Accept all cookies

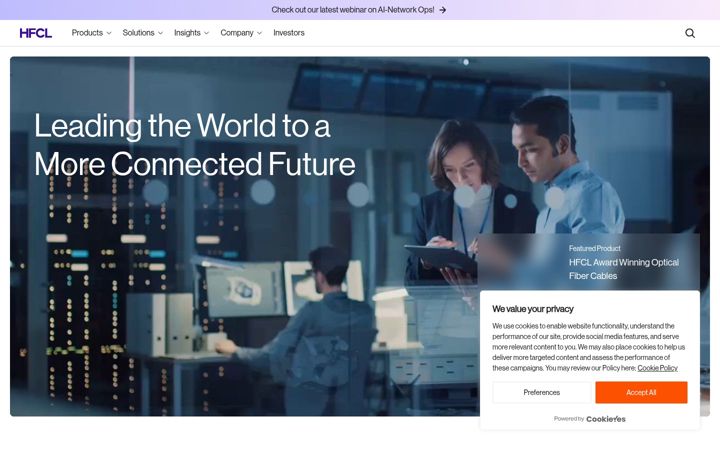(x=641, y=392)
